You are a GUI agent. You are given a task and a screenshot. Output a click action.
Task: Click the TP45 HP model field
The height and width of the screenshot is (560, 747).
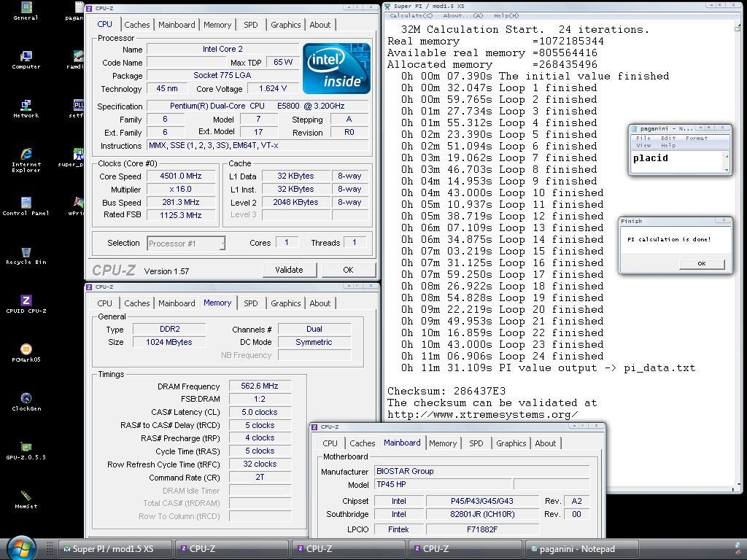coord(444,484)
